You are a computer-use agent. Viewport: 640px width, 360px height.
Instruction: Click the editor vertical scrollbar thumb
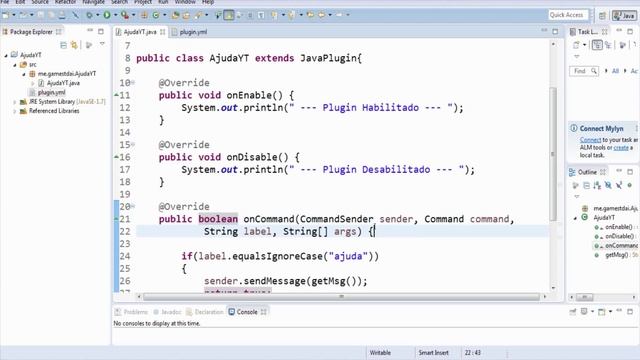(553, 153)
